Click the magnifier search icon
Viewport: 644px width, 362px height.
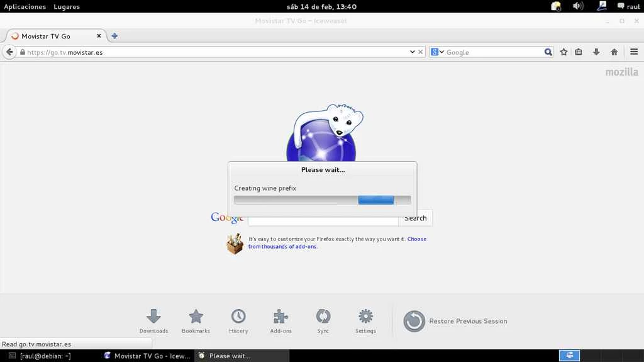click(548, 52)
